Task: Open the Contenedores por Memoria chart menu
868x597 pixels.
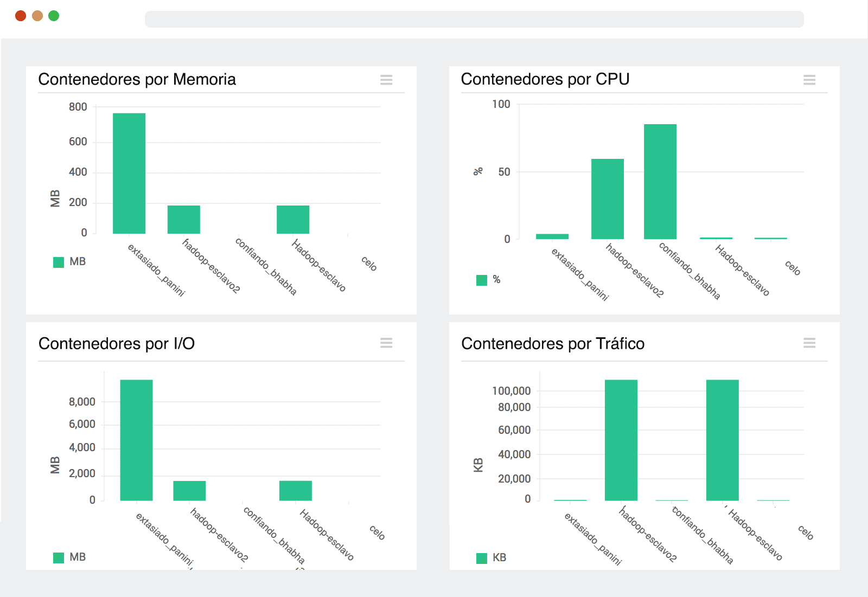Action: (x=386, y=80)
